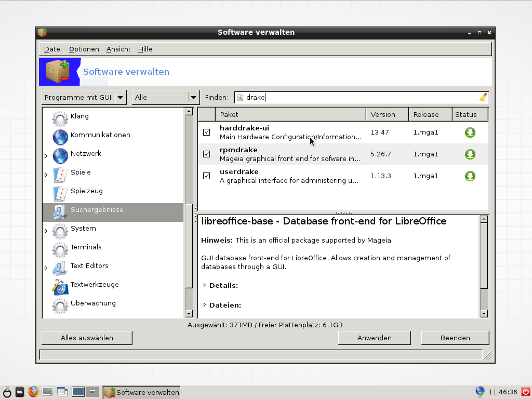Click the Suchergebnisse category icon
Viewport: 532px width, 399px height.
click(x=60, y=212)
